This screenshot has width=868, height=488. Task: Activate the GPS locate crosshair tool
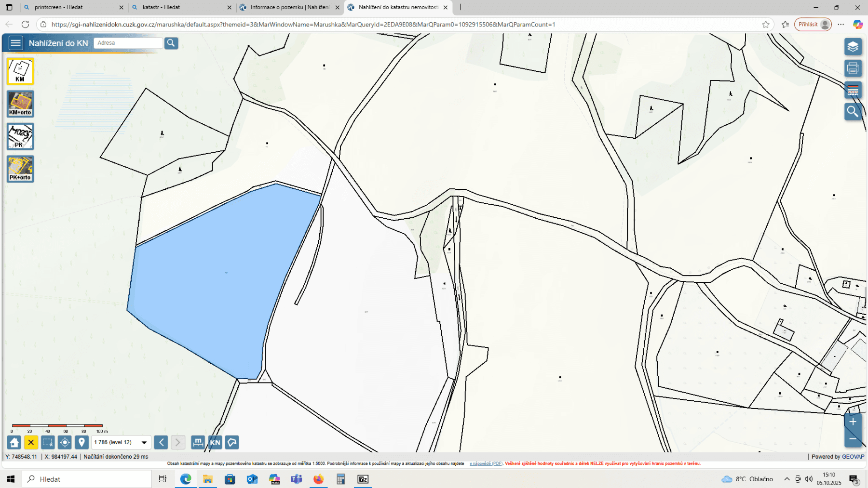point(65,442)
